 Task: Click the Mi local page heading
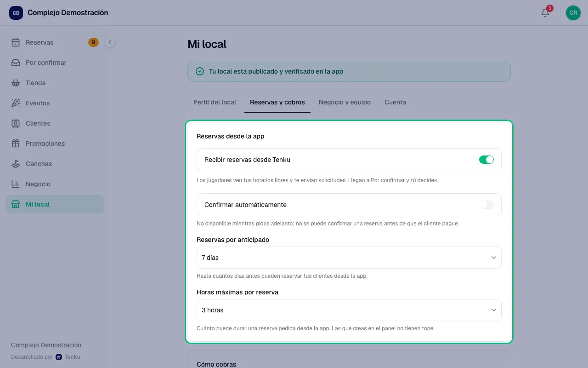tap(207, 44)
